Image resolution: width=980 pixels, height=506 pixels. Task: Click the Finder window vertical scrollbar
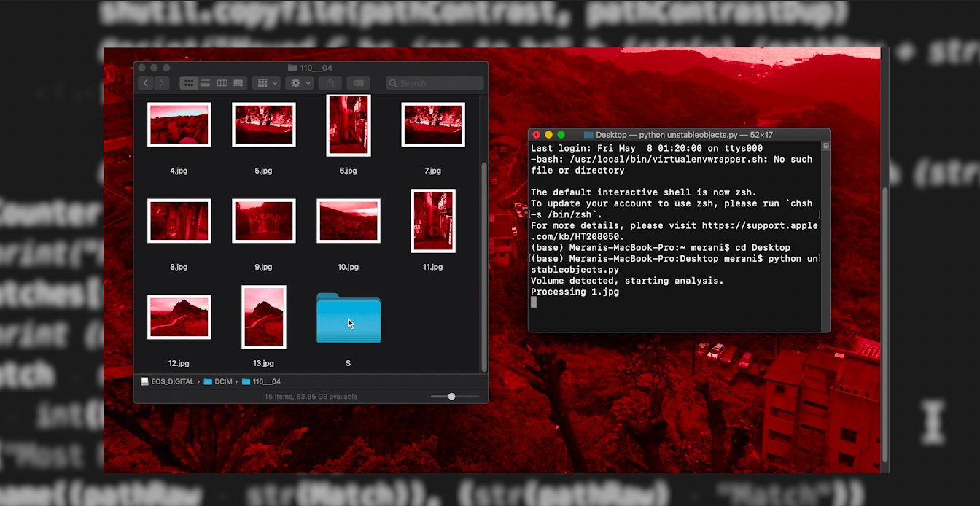point(484,266)
